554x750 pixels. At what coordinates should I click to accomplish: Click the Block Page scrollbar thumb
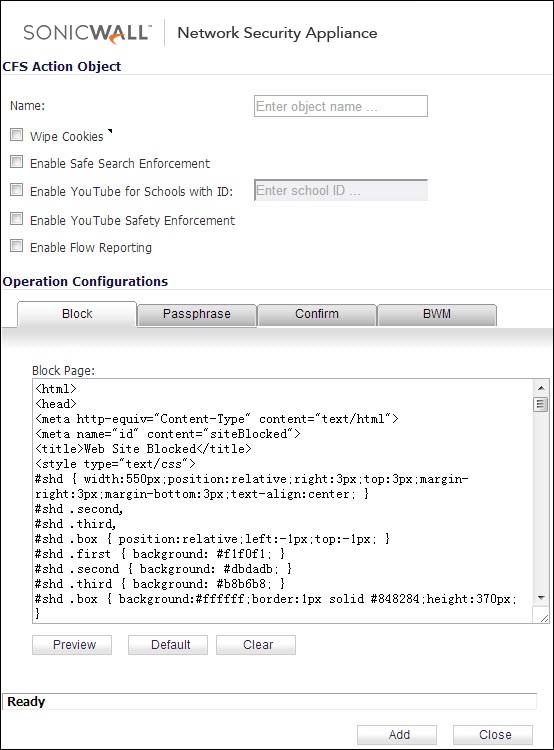(541, 405)
